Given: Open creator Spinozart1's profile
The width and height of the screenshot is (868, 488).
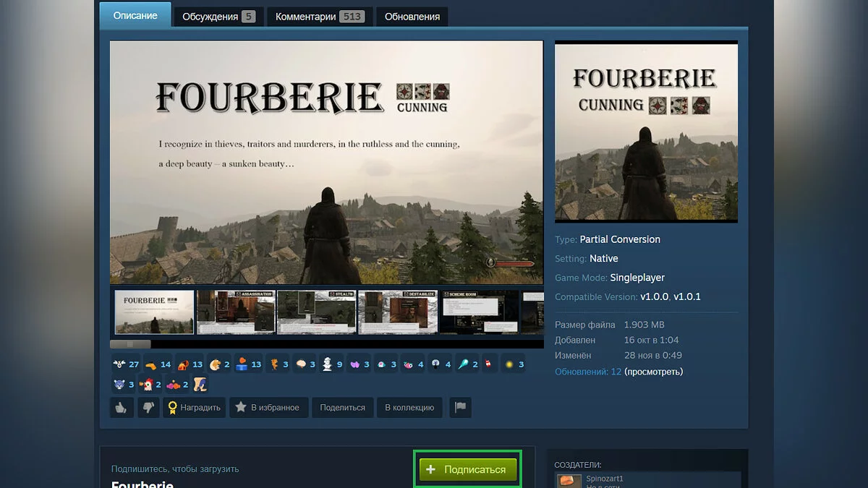Looking at the screenshot, I should tap(604, 479).
